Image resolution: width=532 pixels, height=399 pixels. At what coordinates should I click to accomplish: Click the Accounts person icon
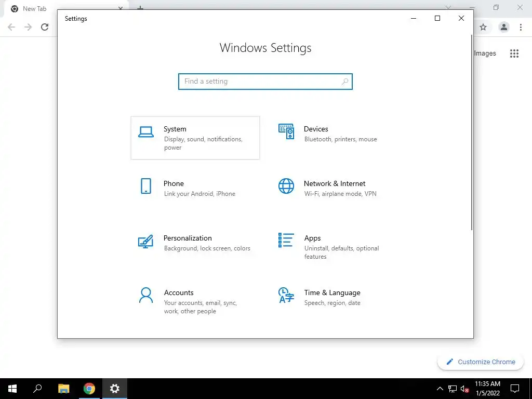pos(146,295)
